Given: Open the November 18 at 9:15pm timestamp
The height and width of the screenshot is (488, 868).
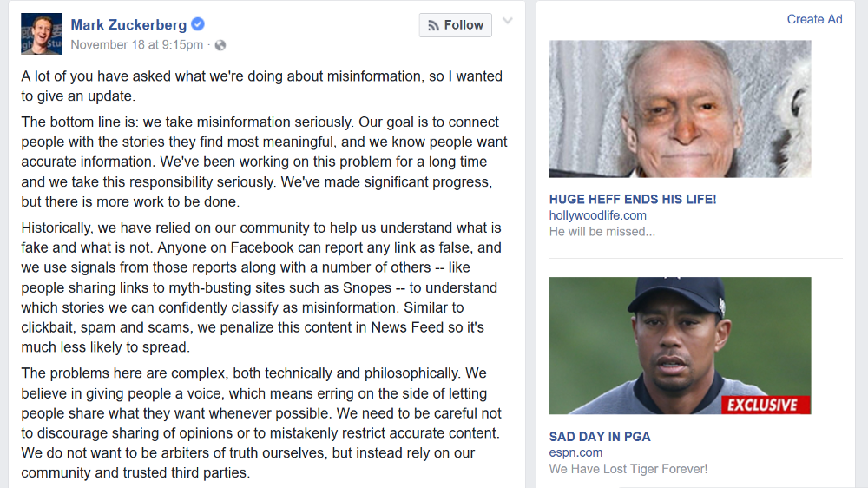Looking at the screenshot, I should (136, 45).
